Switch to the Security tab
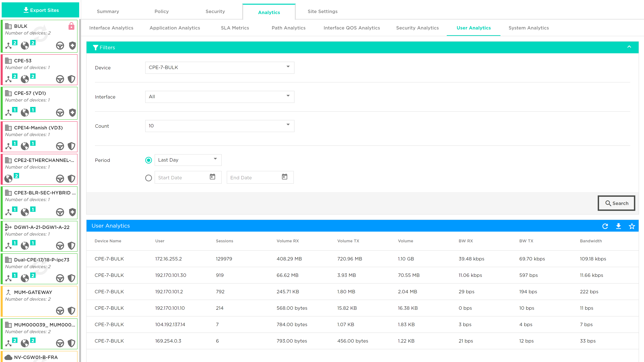The height and width of the screenshot is (362, 644). (x=215, y=12)
